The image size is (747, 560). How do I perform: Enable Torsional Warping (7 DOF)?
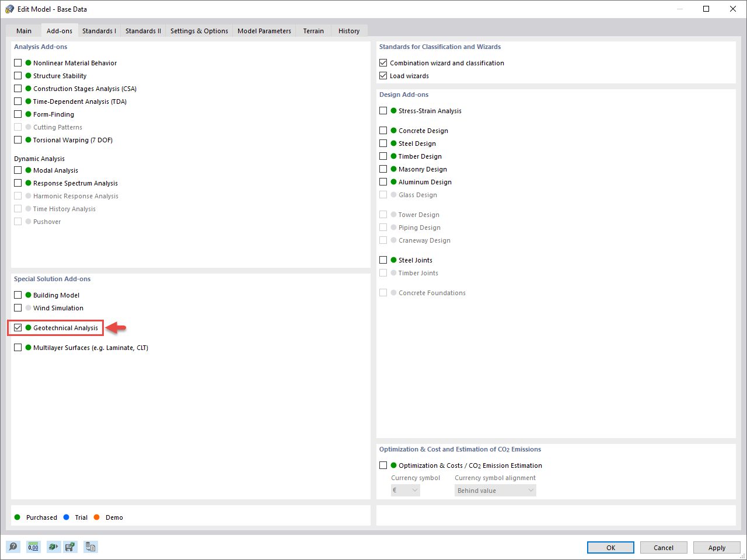pos(18,139)
